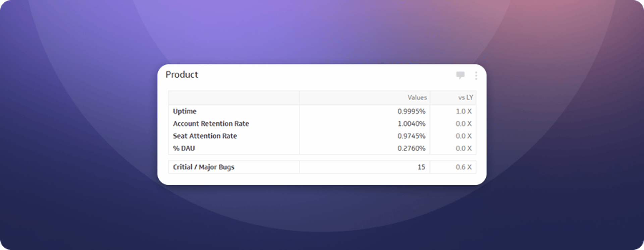This screenshot has width=644, height=250.
Task: Click vs LY cell for Seat Attention Rate
Action: [463, 136]
